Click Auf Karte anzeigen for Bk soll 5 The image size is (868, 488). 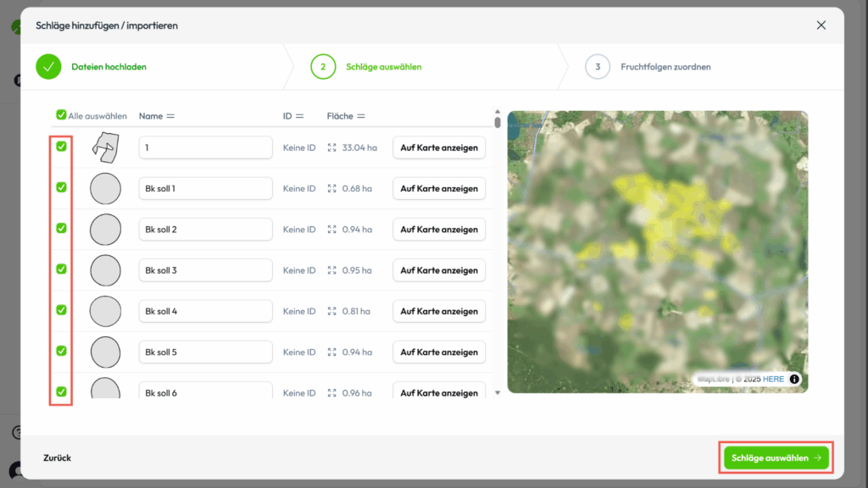click(x=439, y=352)
